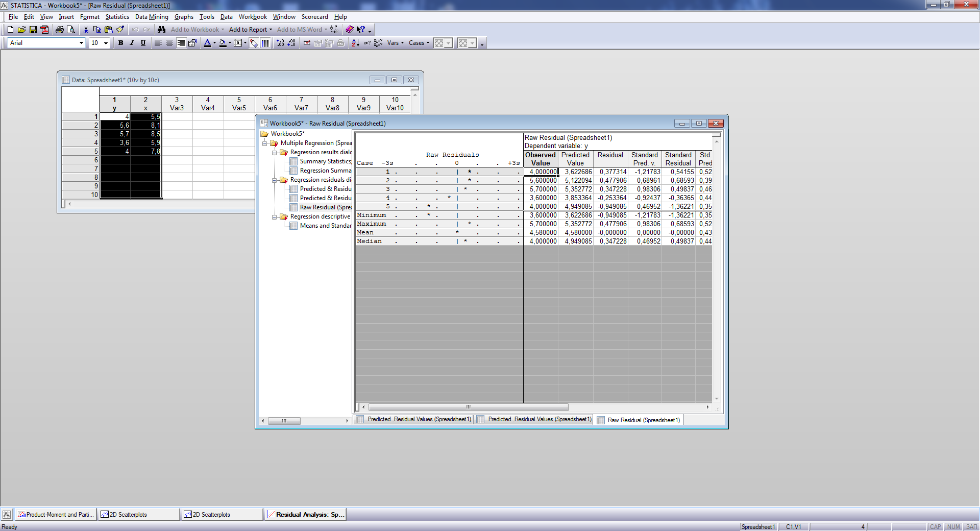
Task: Click the Save icon in the toolbar
Action: coord(33,30)
